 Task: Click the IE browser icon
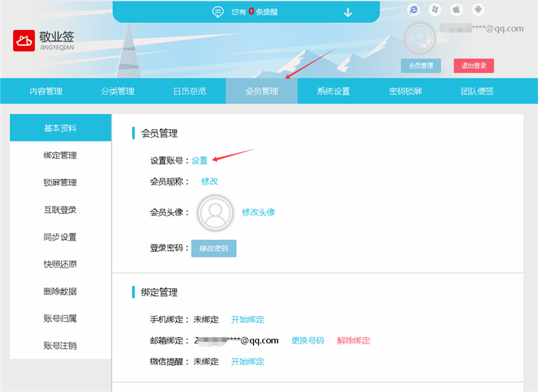click(x=414, y=10)
